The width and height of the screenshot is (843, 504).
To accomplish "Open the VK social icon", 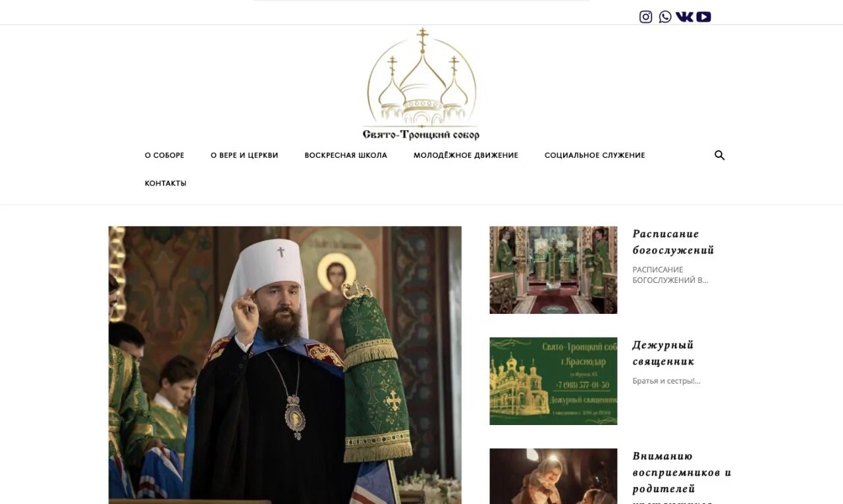I will (684, 17).
